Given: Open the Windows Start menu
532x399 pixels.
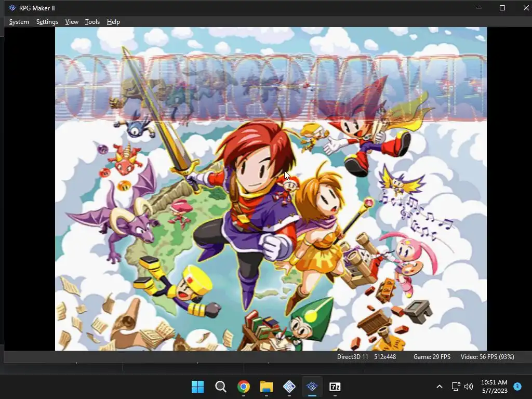Looking at the screenshot, I should (x=197, y=387).
